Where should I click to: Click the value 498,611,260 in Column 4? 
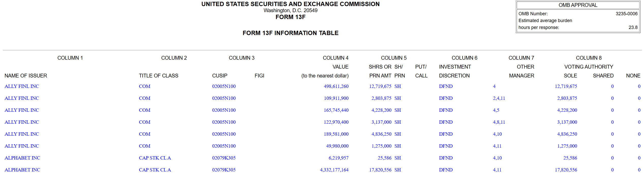tap(336, 86)
